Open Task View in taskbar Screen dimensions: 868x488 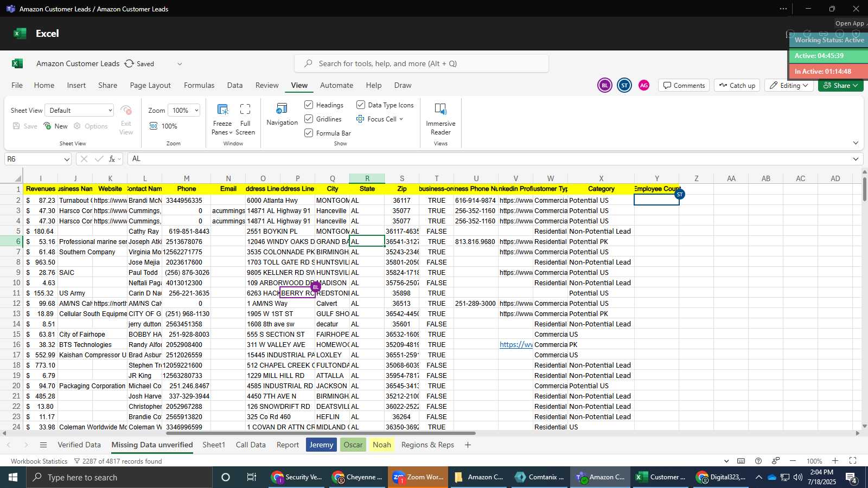[252, 477]
